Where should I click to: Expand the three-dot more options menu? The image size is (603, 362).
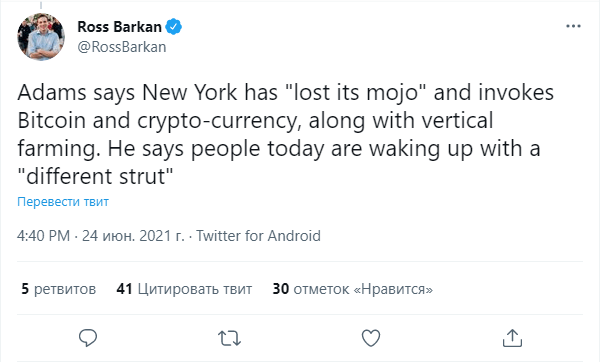click(573, 26)
